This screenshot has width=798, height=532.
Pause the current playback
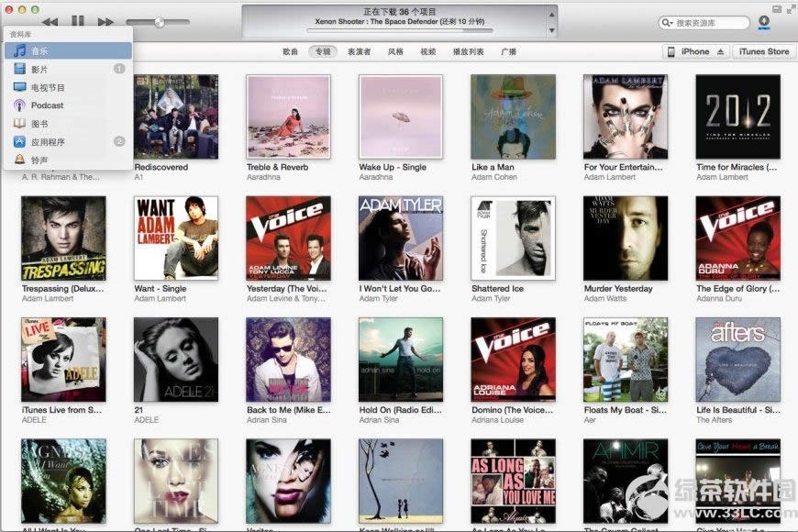pos(78,21)
